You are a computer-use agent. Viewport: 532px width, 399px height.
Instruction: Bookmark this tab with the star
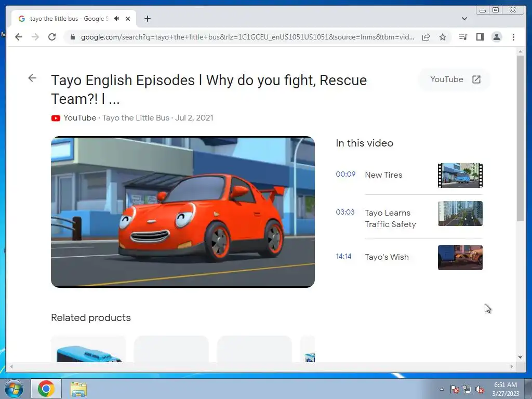coord(443,37)
